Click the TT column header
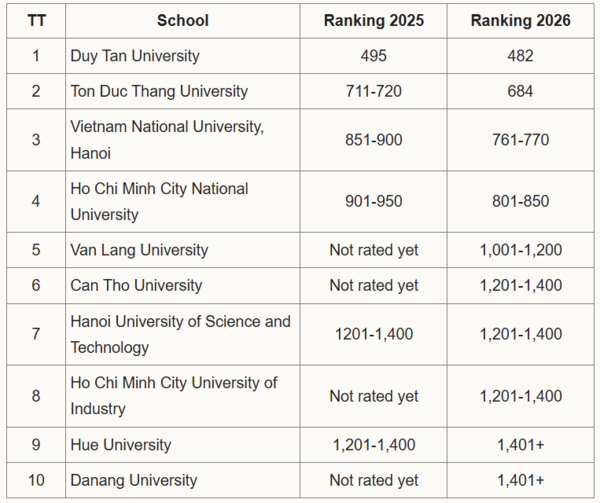This screenshot has width=600, height=503. tap(36, 21)
